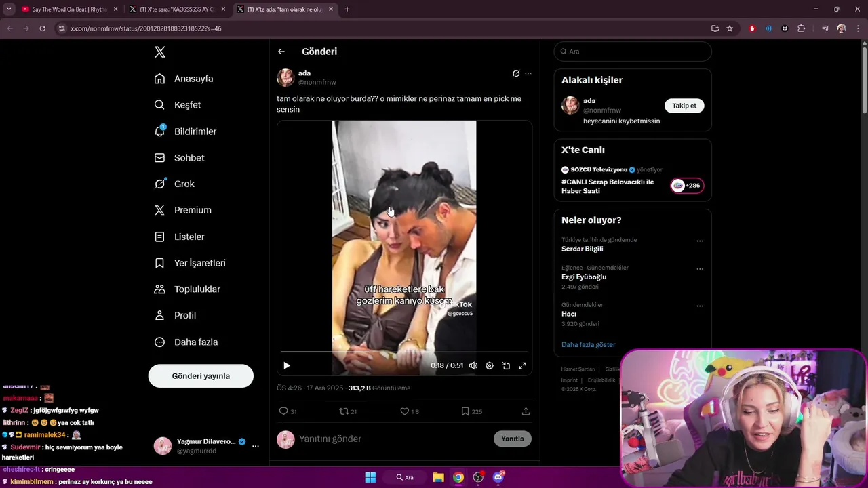Like the post with 1 B likes

[x=409, y=411]
